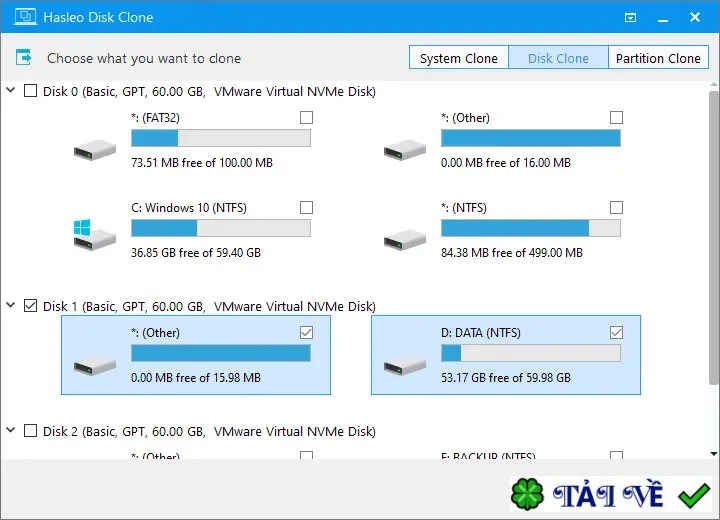Click '53.17 GB free of 59.98 GB' text
This screenshot has width=720, height=520.
pyautogui.click(x=506, y=378)
